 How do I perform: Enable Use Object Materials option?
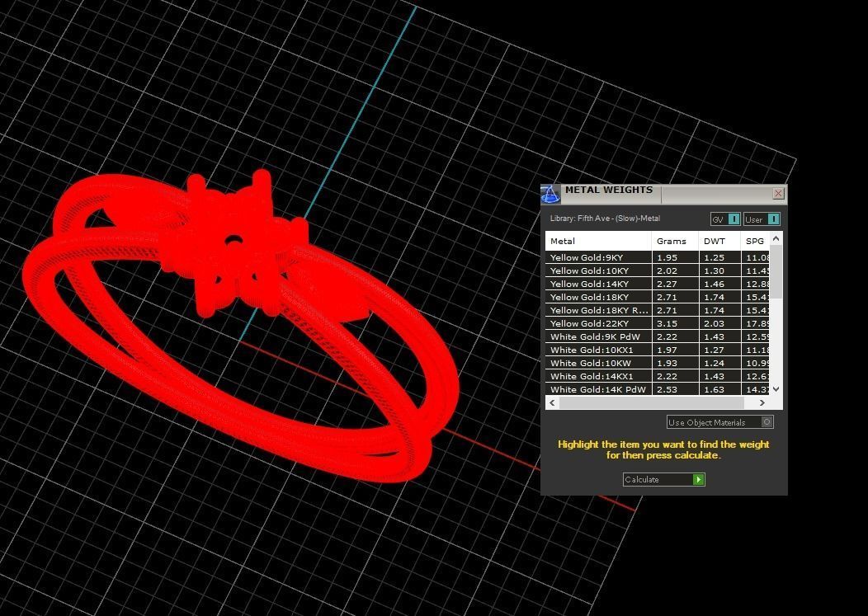[x=719, y=422]
